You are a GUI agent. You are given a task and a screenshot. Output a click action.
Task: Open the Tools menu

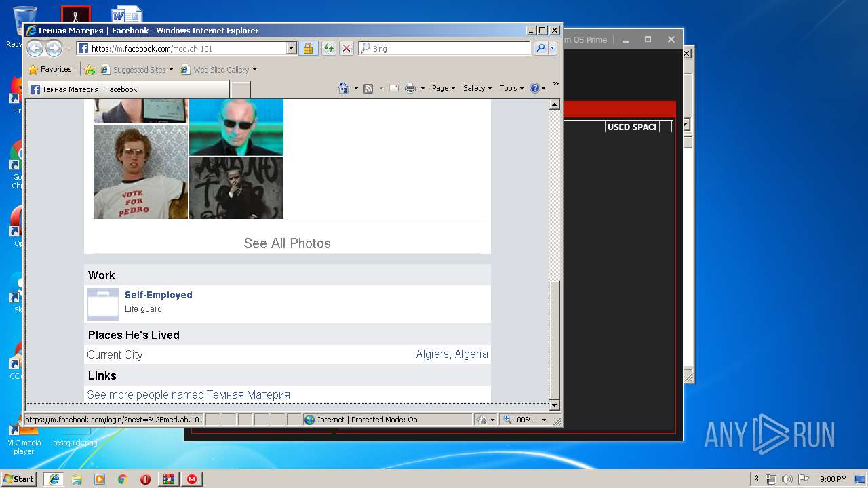[x=512, y=88]
